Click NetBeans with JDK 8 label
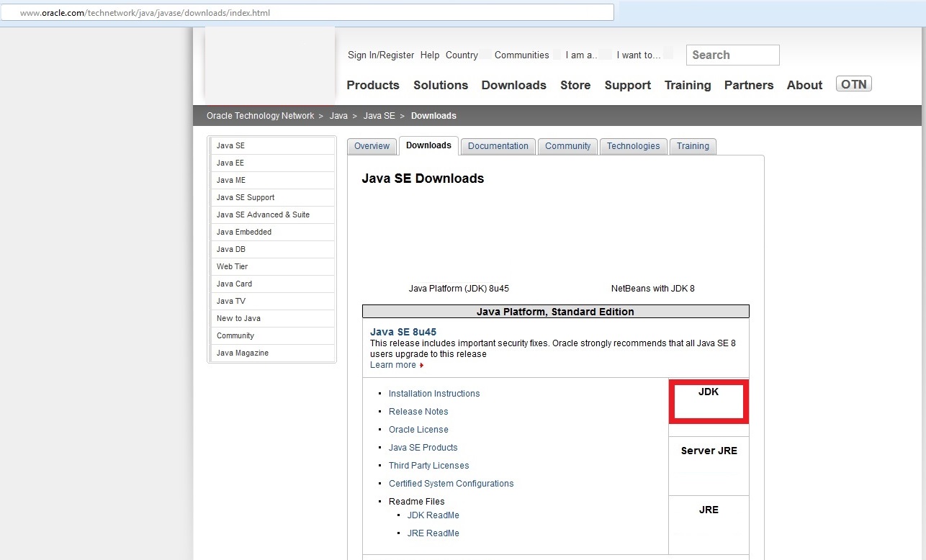This screenshot has height=560, width=926. point(653,289)
